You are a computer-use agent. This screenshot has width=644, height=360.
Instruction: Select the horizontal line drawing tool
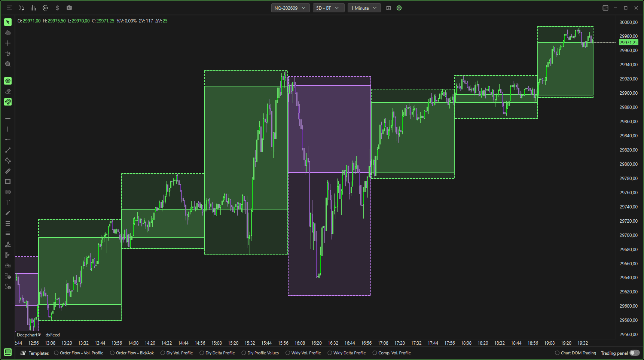click(8, 119)
